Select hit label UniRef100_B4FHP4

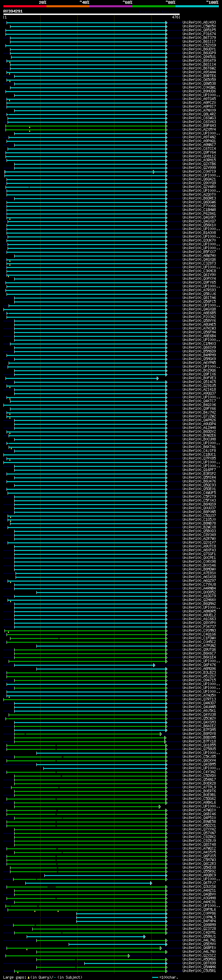[x=199, y=921]
